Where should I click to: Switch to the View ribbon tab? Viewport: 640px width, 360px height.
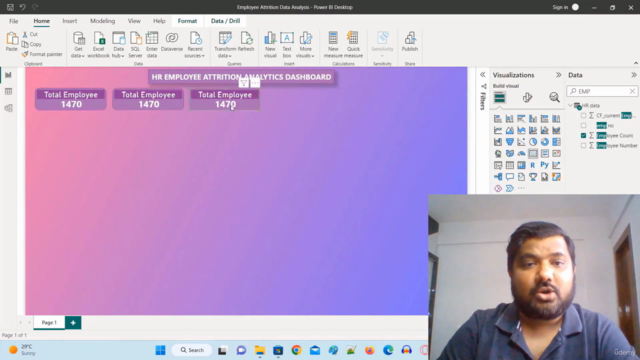coord(134,21)
